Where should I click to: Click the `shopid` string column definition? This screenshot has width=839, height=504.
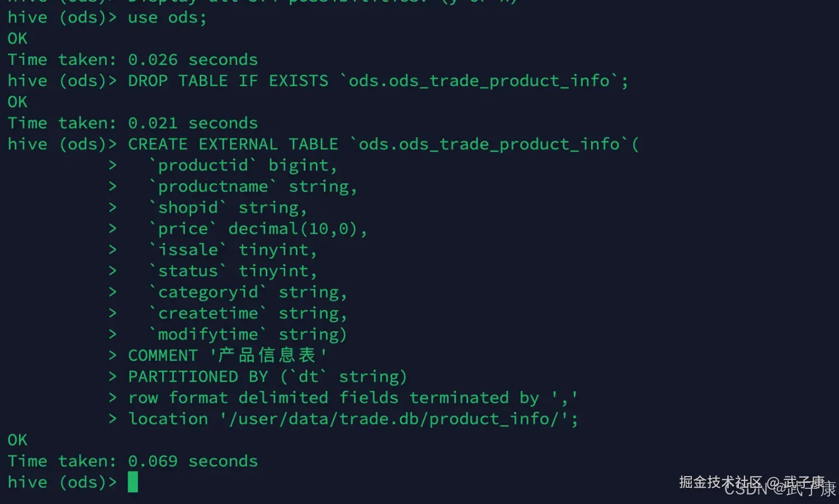228,208
